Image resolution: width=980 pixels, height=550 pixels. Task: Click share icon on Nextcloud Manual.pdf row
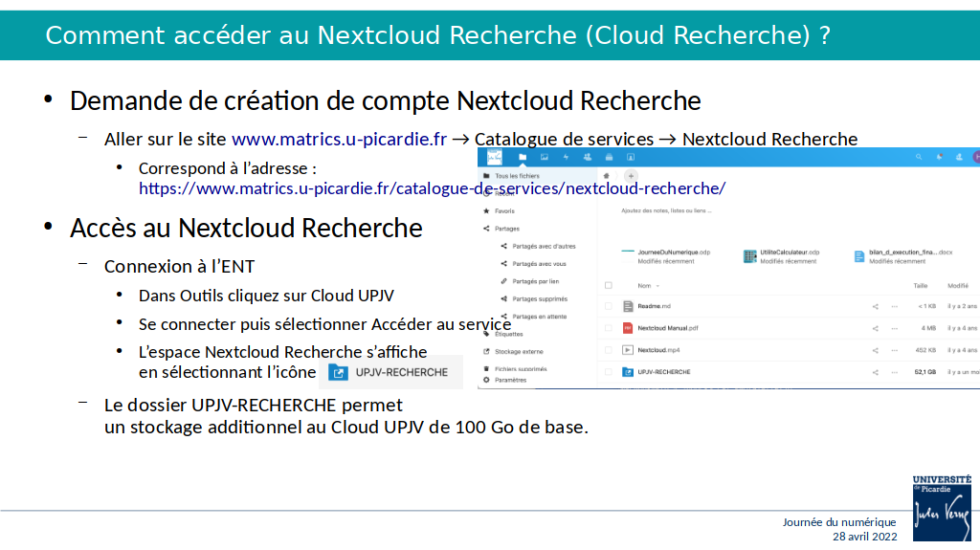pyautogui.click(x=875, y=328)
